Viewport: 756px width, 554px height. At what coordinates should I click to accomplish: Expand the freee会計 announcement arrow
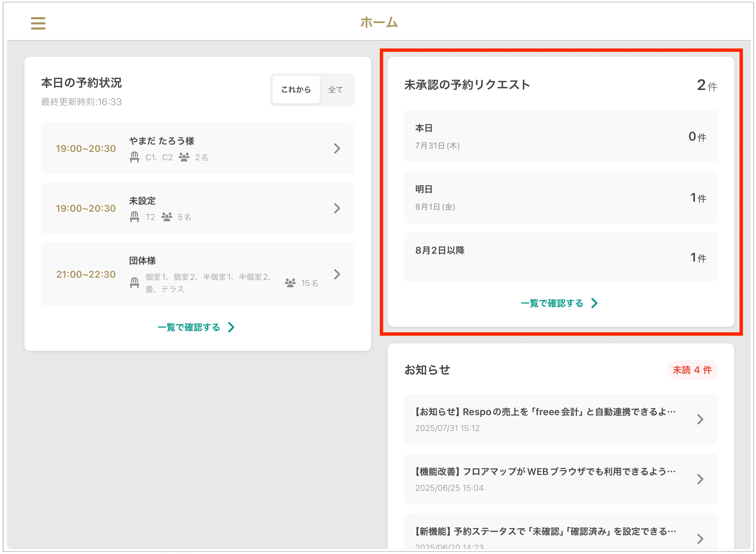pyautogui.click(x=700, y=419)
